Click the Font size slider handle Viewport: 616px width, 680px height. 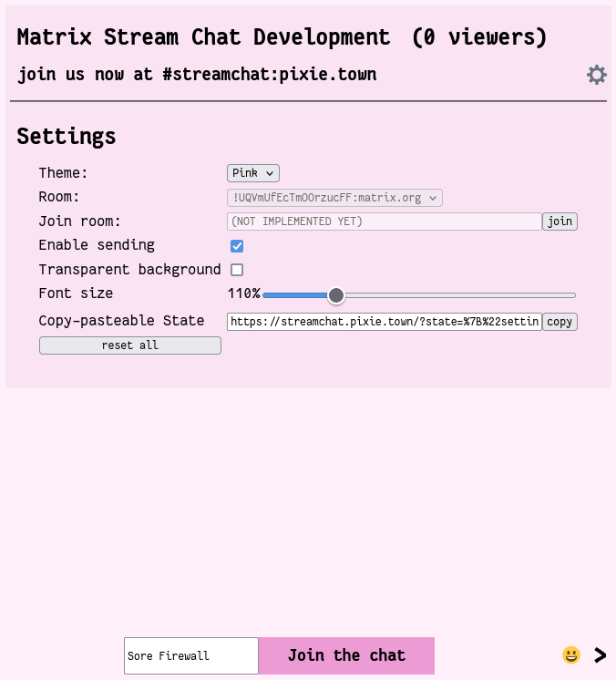336,295
